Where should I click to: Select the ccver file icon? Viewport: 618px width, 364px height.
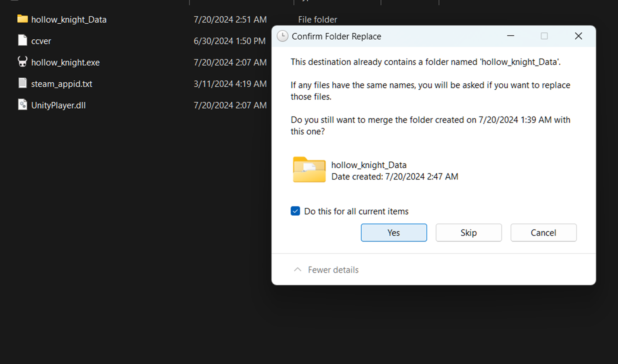(22, 41)
